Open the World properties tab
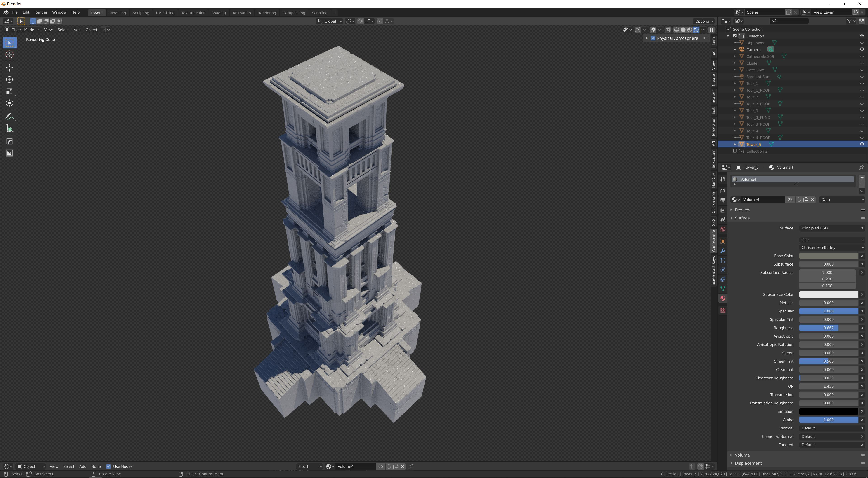Viewport: 868px width, 478px height. tap(722, 229)
